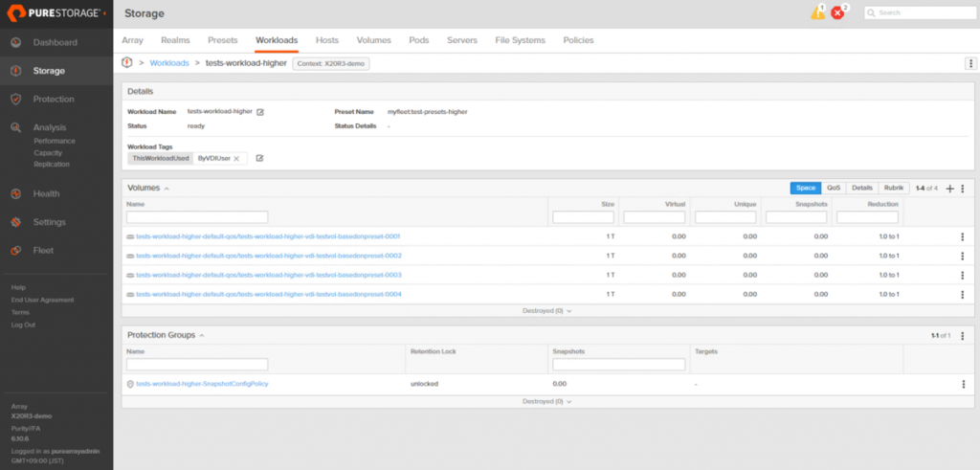The height and width of the screenshot is (470, 980).
Task: Edit workload tags with the pencil icon
Action: (259, 158)
